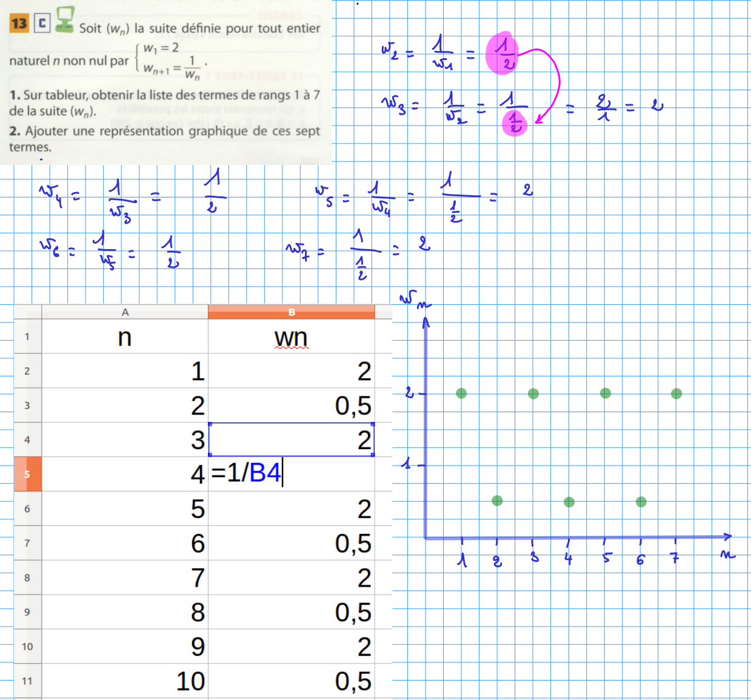Click the pink-circled denominator in w3 equation
751x700 pixels.
pos(515,123)
